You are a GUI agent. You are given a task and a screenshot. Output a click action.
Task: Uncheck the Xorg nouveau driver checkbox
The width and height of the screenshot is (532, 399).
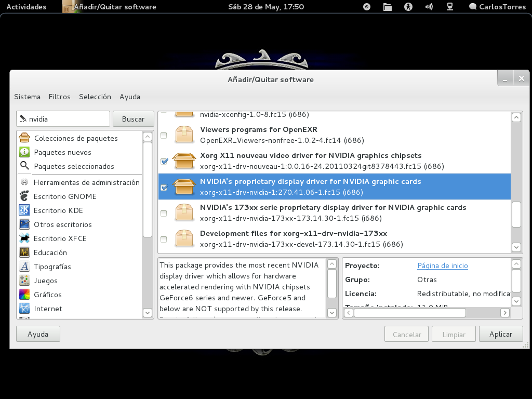click(x=164, y=161)
